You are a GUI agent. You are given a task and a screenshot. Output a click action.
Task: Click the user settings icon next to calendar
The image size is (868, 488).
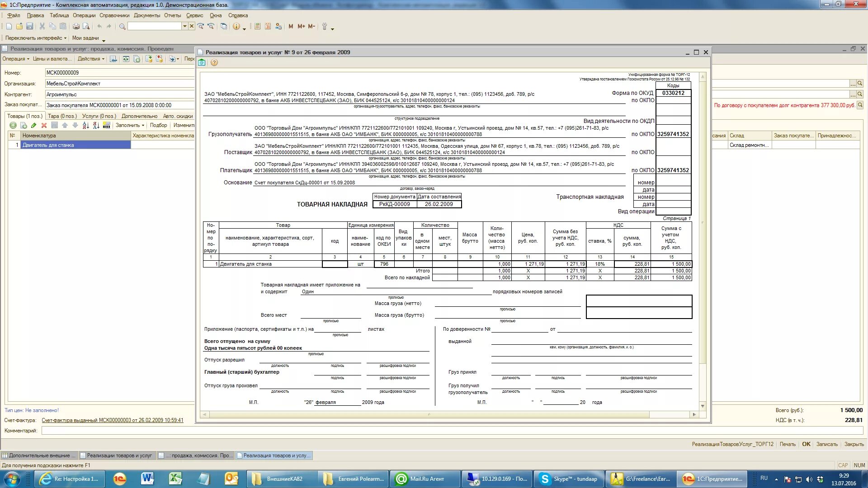tap(278, 27)
